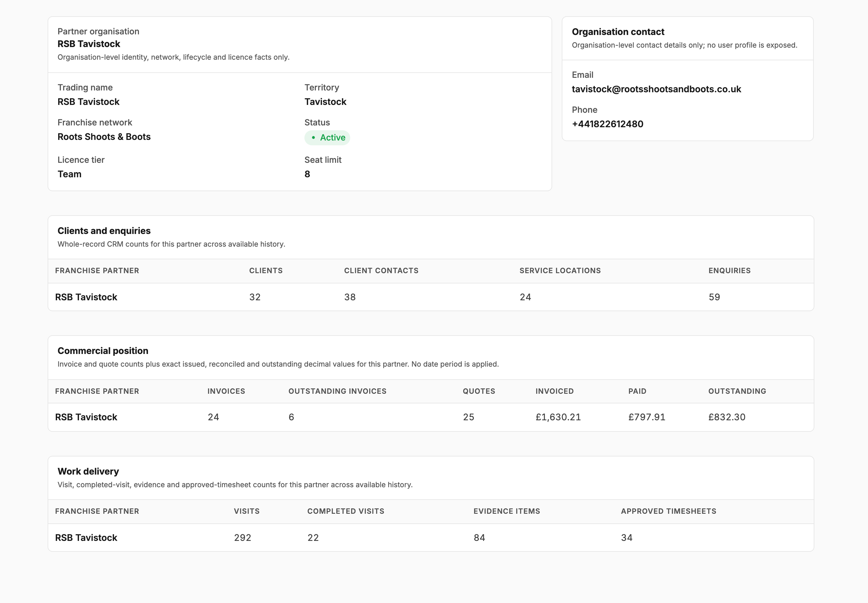
Task: Click the Licence tier value Team
Action: point(70,174)
